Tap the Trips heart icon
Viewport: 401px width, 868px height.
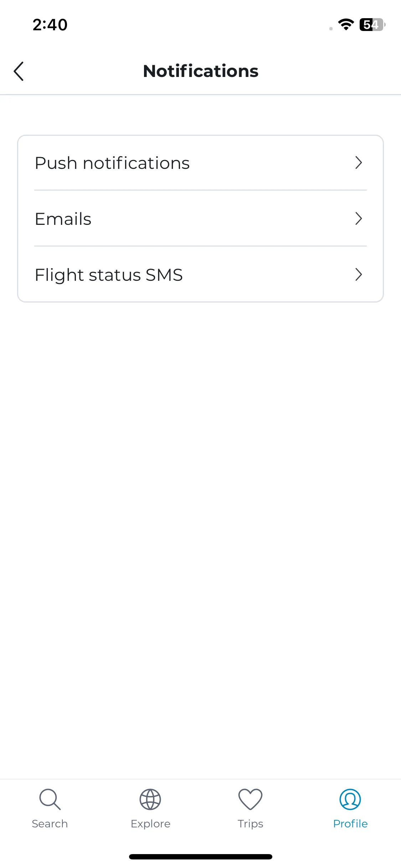250,799
